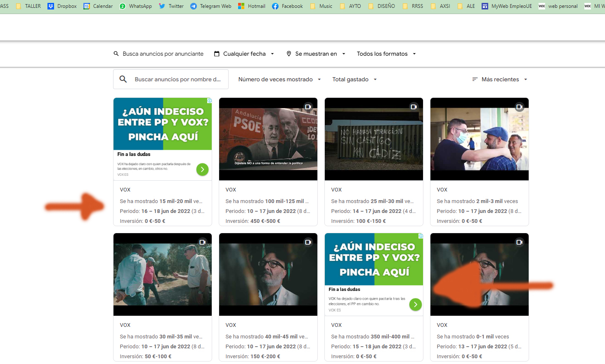Open the Hotmail bookmark

click(x=251, y=6)
